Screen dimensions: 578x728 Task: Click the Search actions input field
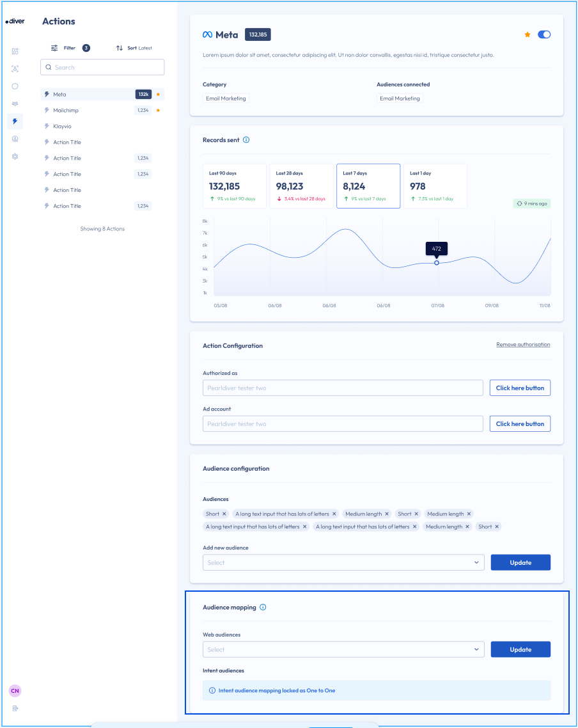click(102, 67)
